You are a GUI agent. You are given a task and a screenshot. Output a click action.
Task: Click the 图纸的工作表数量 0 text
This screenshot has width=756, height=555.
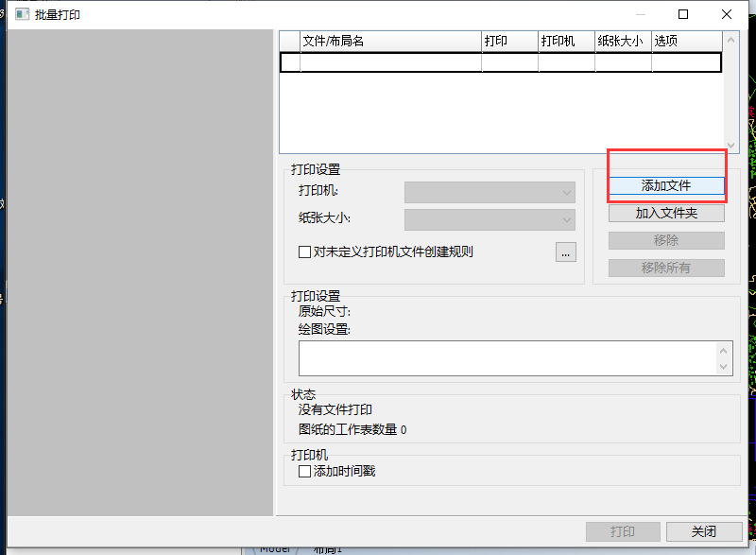(352, 429)
